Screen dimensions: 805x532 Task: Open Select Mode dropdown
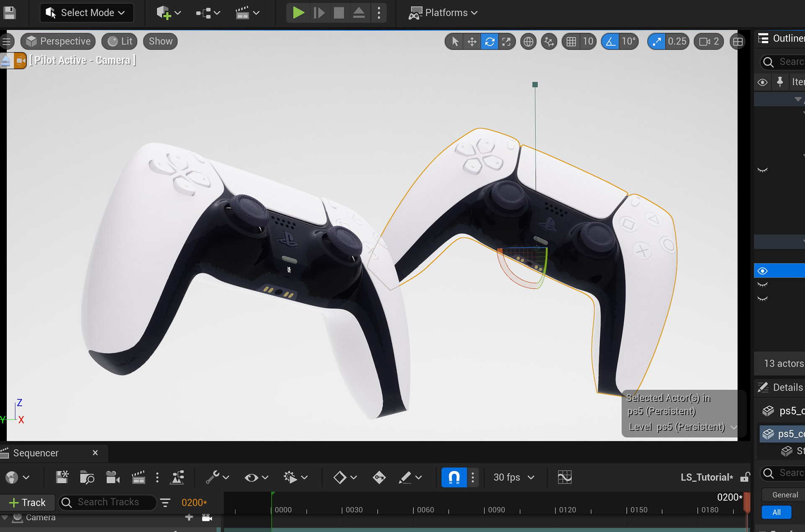[87, 13]
